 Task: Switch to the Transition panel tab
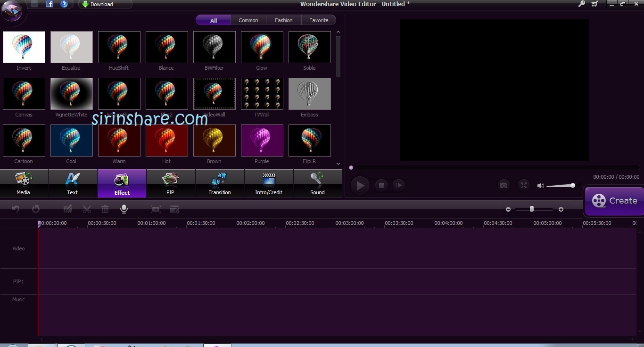[220, 183]
